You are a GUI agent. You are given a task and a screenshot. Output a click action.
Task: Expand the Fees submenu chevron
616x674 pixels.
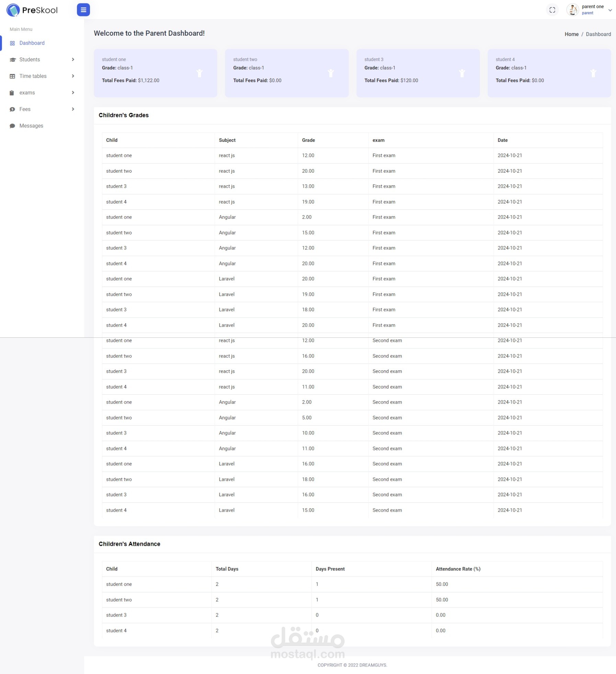tap(73, 109)
